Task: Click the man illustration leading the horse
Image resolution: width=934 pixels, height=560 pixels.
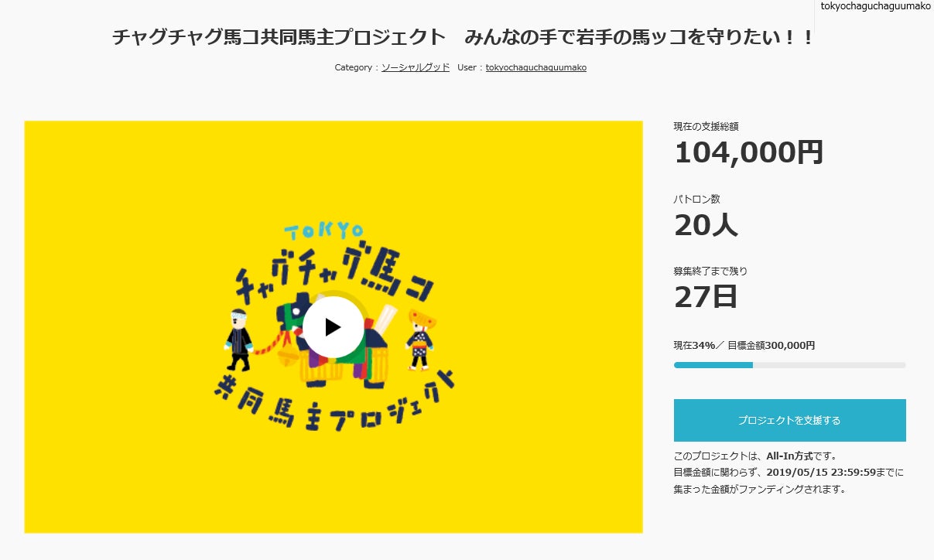Action: point(240,339)
